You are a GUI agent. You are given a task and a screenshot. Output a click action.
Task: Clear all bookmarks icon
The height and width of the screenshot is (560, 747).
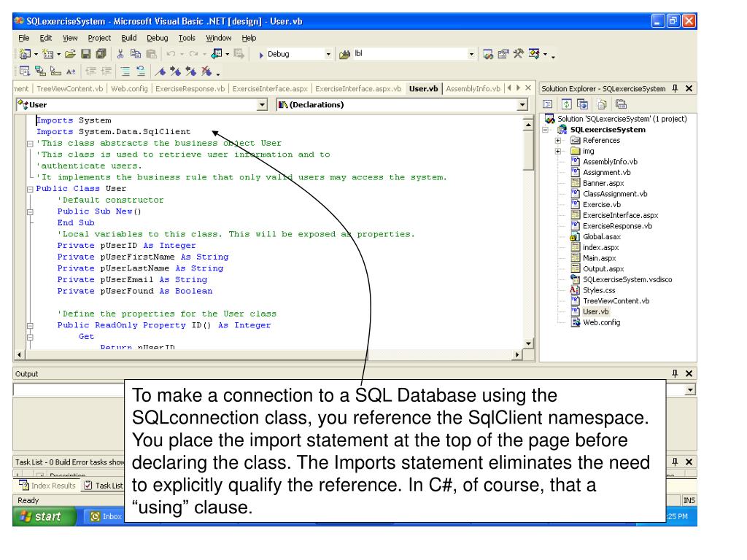point(206,71)
